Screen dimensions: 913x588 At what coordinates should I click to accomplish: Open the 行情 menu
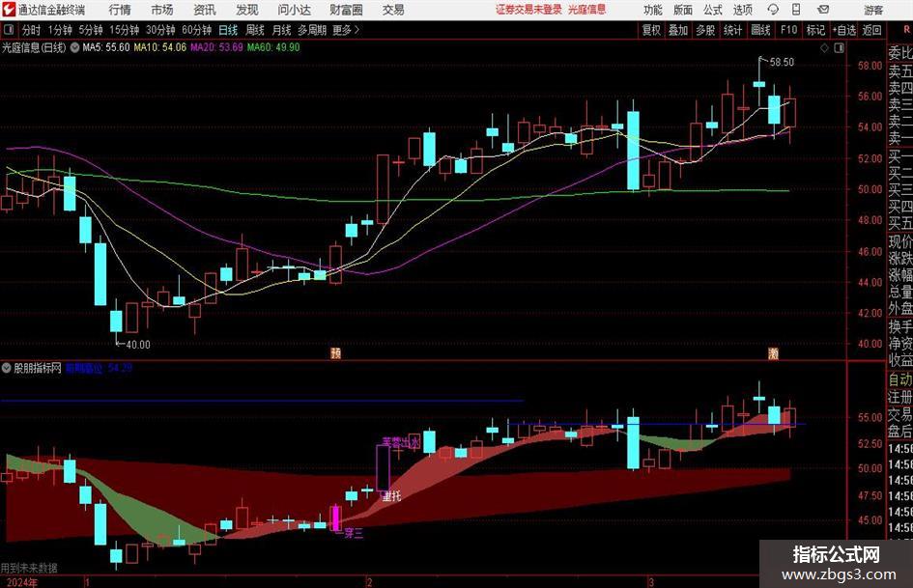120,10
